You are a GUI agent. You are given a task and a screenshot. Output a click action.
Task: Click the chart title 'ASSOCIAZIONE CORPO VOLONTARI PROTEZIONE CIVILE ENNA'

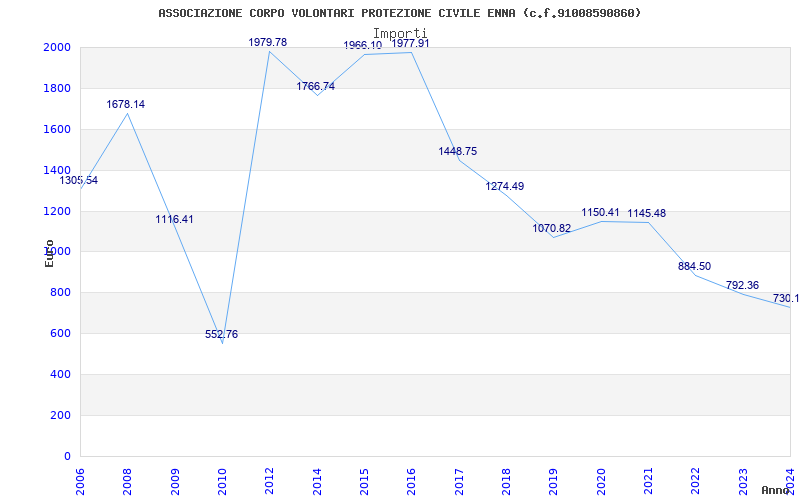pyautogui.click(x=339, y=13)
